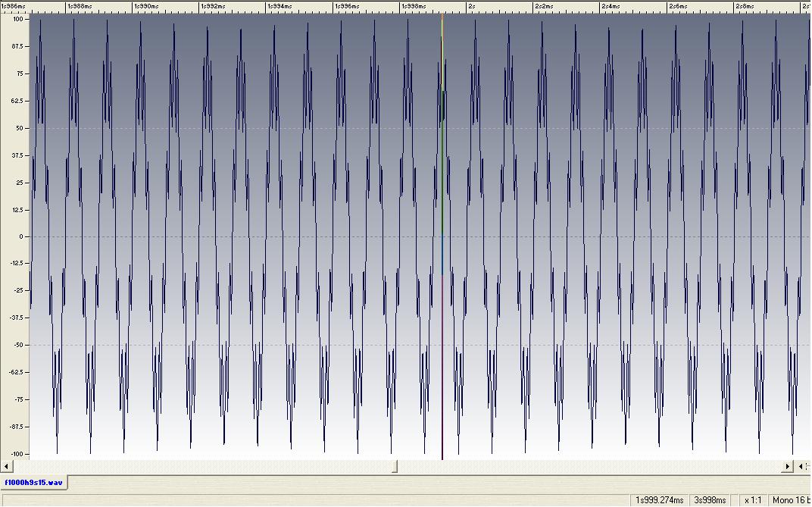Click the 50 label on amplitude scale

(x=20, y=128)
